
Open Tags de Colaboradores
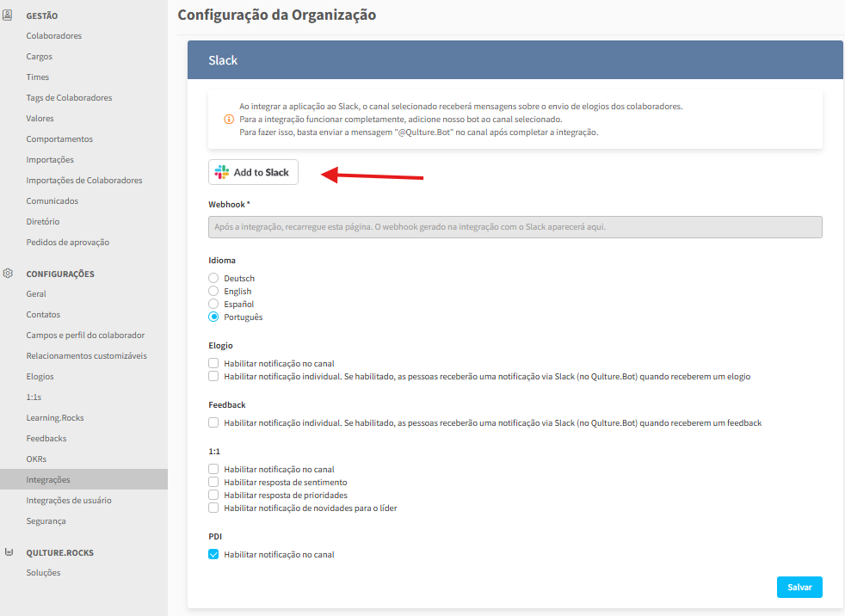click(x=69, y=97)
